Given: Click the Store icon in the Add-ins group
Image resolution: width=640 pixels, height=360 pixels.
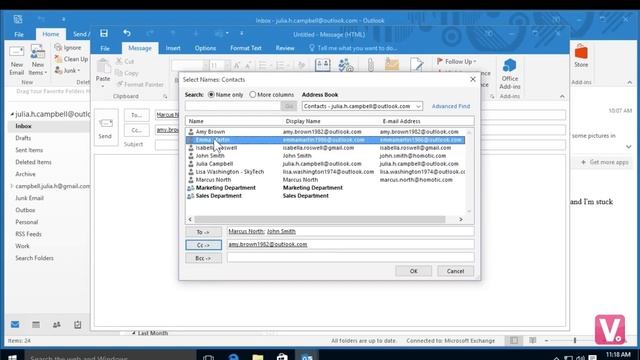Looking at the screenshot, I should pos(581,53).
